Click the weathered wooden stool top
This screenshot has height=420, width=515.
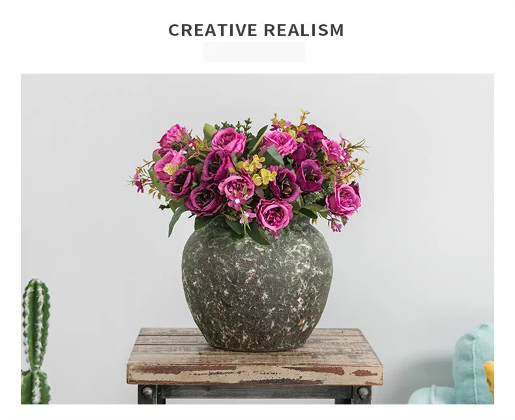point(255,356)
